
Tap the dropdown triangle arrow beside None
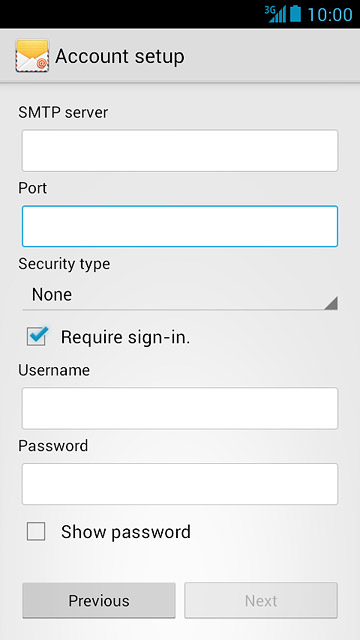tap(331, 303)
